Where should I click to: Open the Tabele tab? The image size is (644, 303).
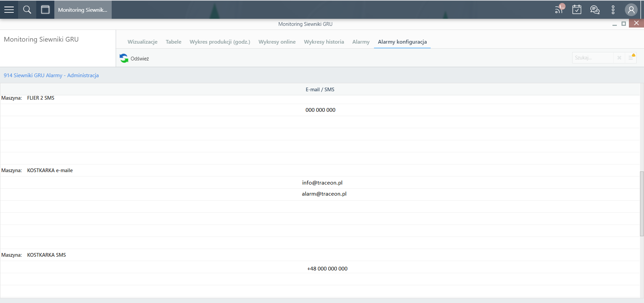coord(173,42)
